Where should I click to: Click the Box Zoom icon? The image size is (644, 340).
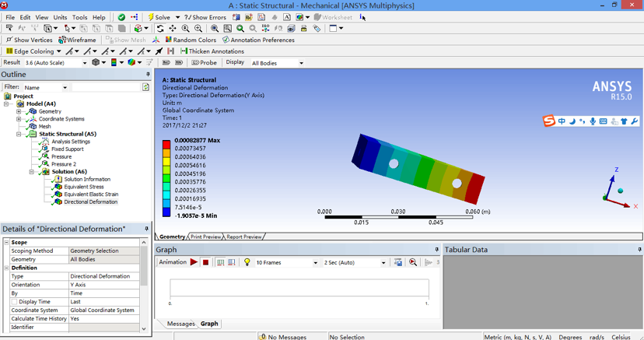tap(198, 28)
